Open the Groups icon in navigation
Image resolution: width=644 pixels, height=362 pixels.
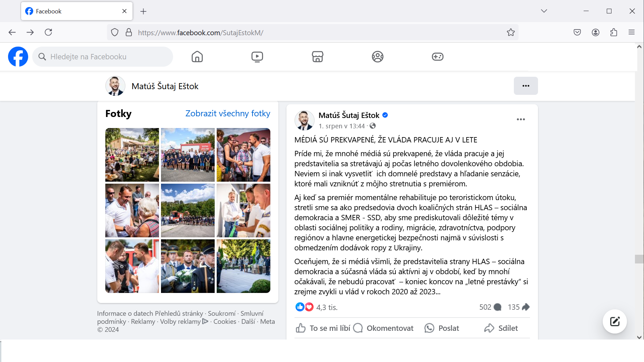tap(377, 57)
